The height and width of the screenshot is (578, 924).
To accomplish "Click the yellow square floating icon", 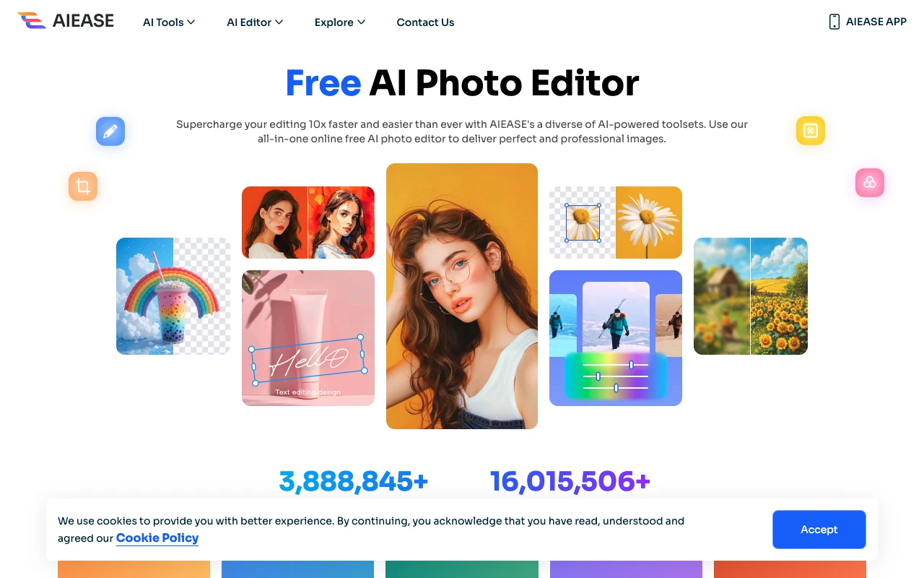I will pyautogui.click(x=811, y=131).
